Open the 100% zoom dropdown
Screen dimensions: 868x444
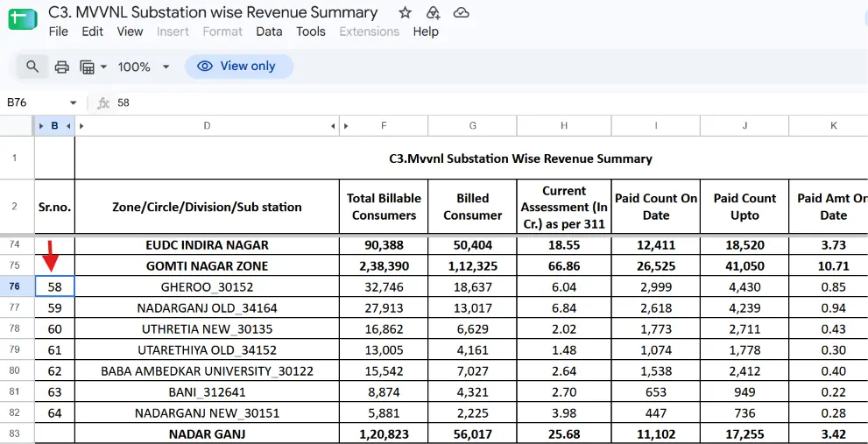coord(144,67)
